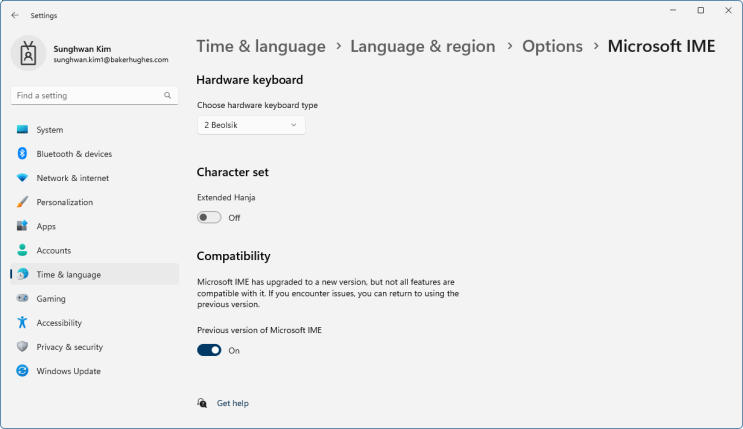Click the System monitor icon in sidebar
Viewport: 743px width, 429px height.
pyautogui.click(x=22, y=130)
